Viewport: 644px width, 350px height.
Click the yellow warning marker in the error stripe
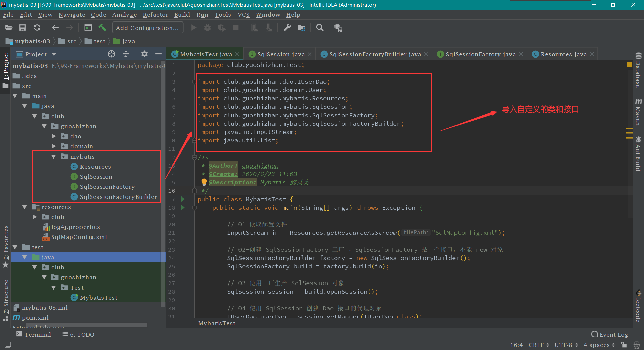629,64
